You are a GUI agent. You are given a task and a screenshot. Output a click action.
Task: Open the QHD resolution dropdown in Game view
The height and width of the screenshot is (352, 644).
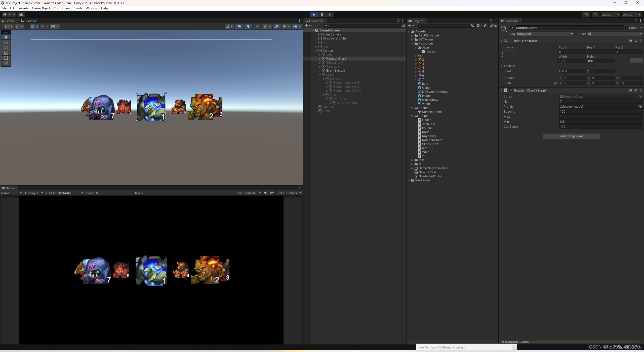tap(64, 193)
